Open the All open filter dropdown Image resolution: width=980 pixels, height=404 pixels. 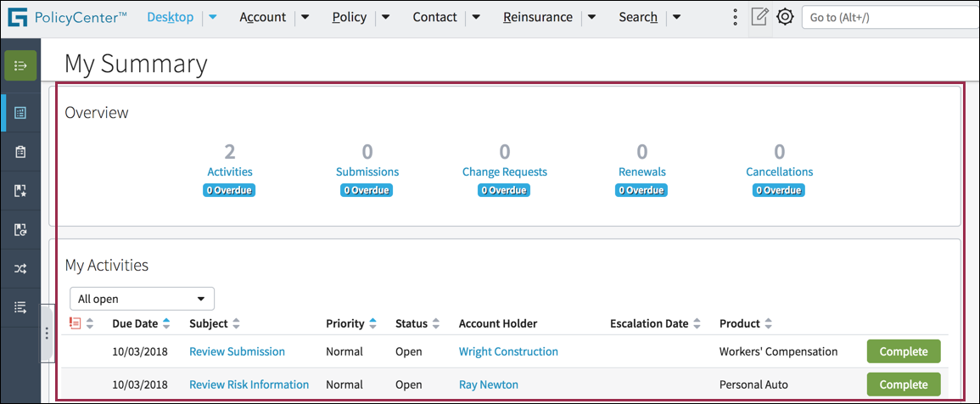[142, 299]
